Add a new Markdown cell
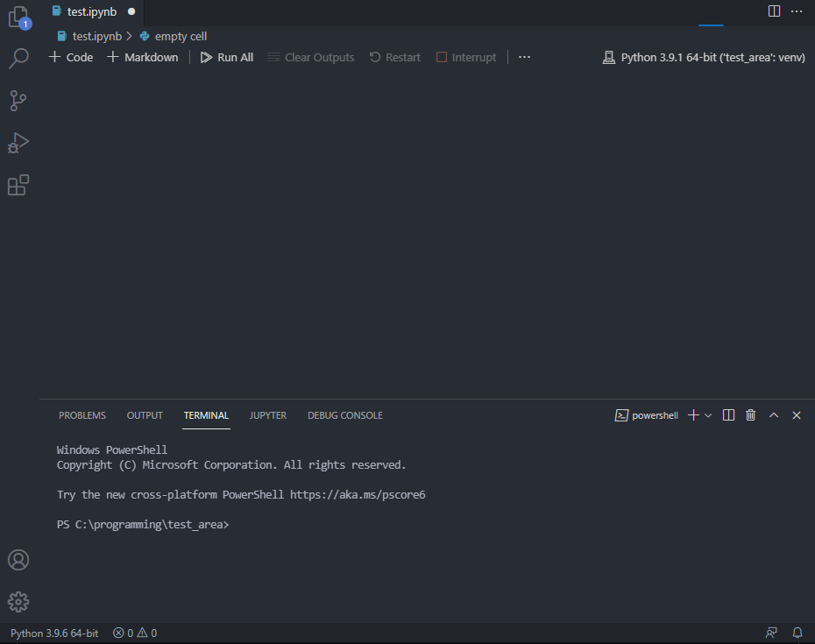The width and height of the screenshot is (815, 644). pyautogui.click(x=143, y=57)
